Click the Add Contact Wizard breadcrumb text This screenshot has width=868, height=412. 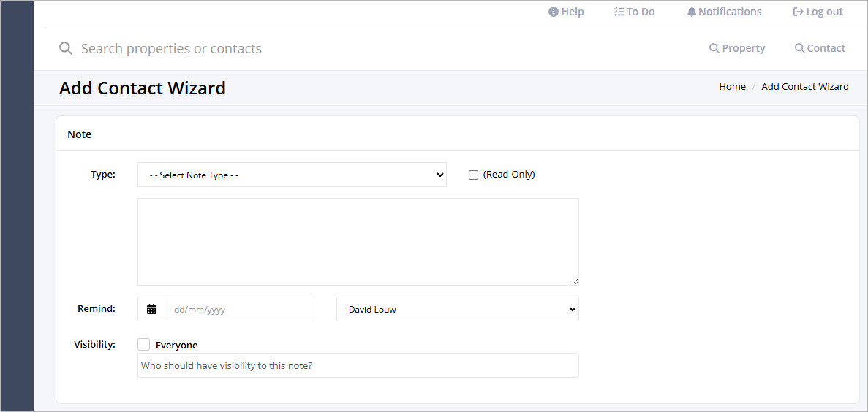[x=805, y=87]
